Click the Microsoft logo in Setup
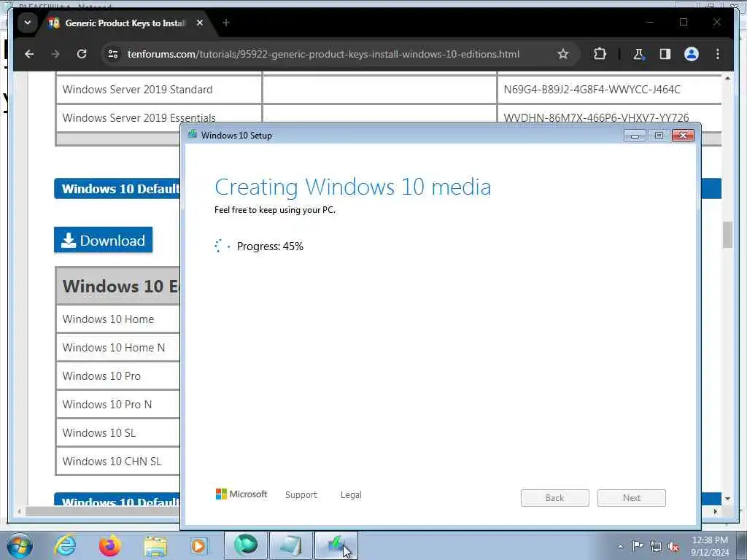747x560 pixels. point(241,494)
